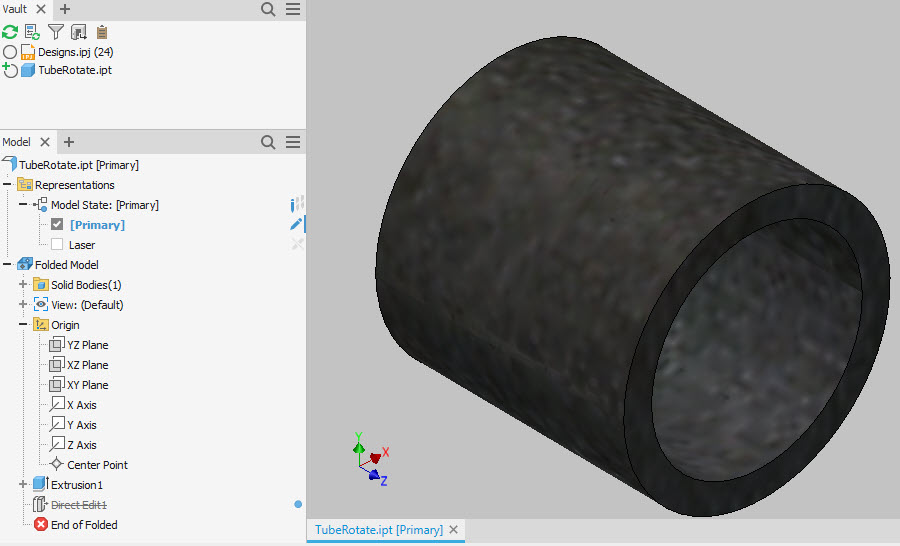
Task: Open search in the Model panel
Action: [268, 142]
